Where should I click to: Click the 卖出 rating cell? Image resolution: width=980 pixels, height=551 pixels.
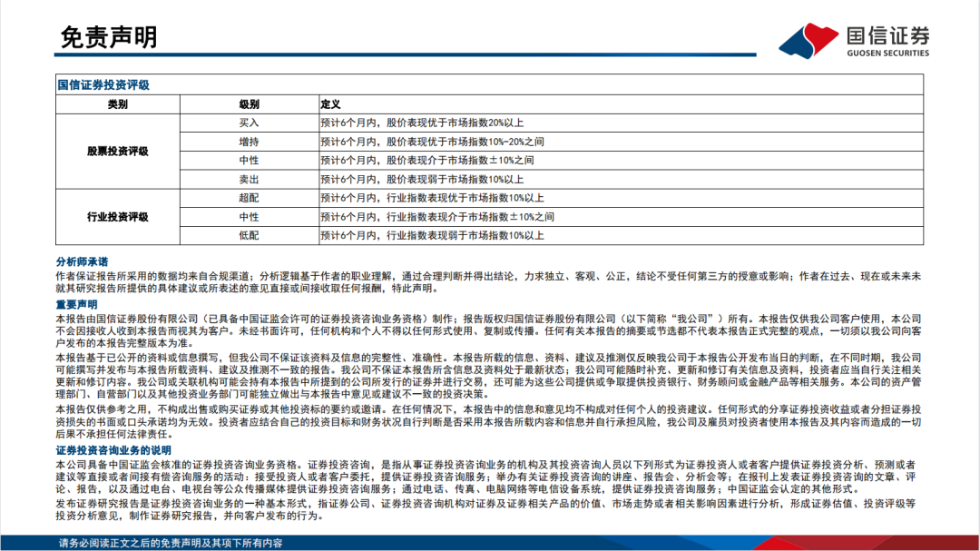tap(249, 180)
